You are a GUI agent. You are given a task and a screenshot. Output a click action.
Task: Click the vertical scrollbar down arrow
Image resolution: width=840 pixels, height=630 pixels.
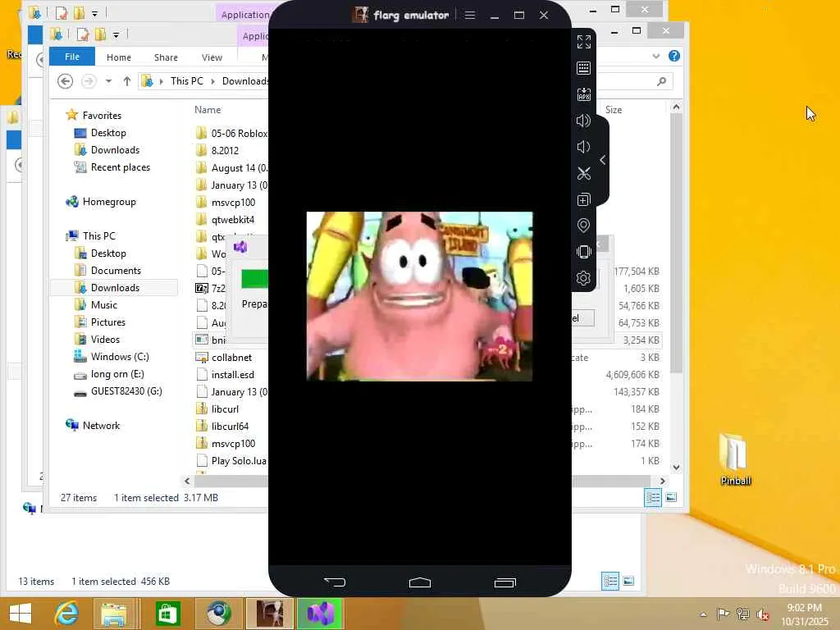(x=676, y=467)
